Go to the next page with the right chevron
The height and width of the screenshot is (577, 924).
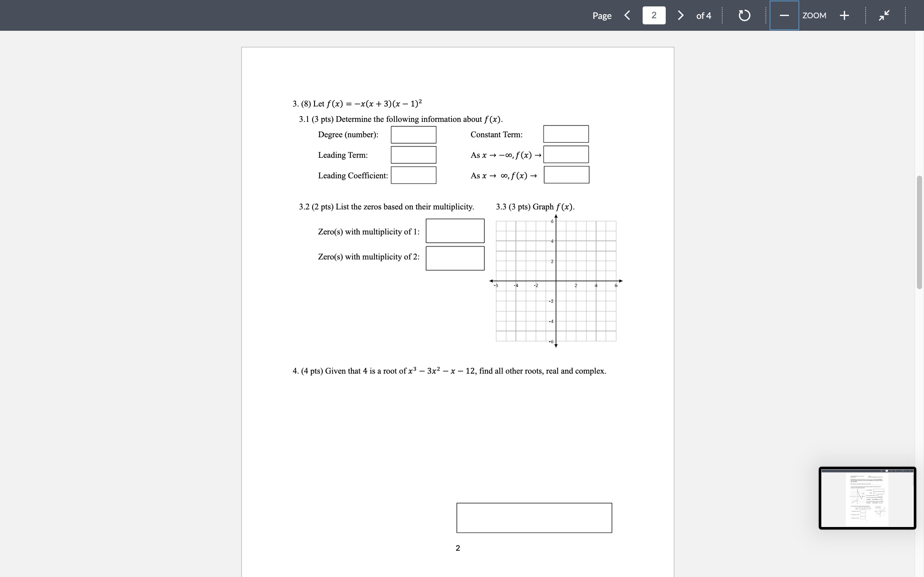click(x=680, y=15)
